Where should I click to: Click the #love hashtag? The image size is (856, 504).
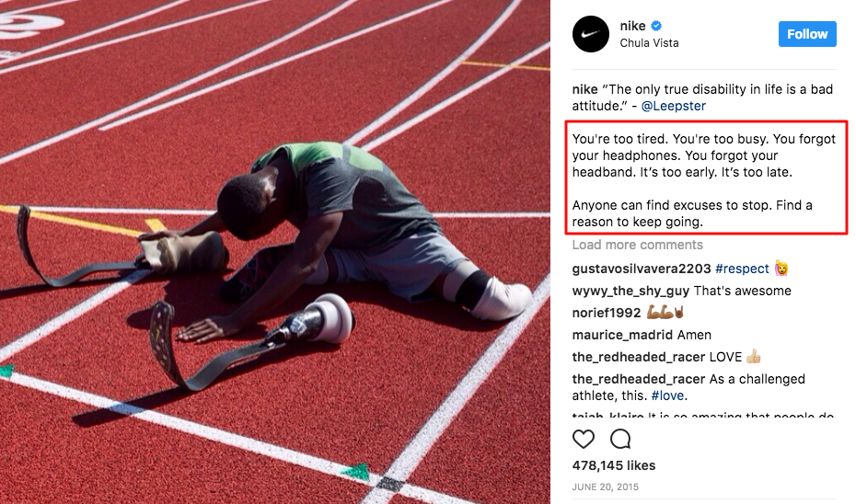[667, 395]
